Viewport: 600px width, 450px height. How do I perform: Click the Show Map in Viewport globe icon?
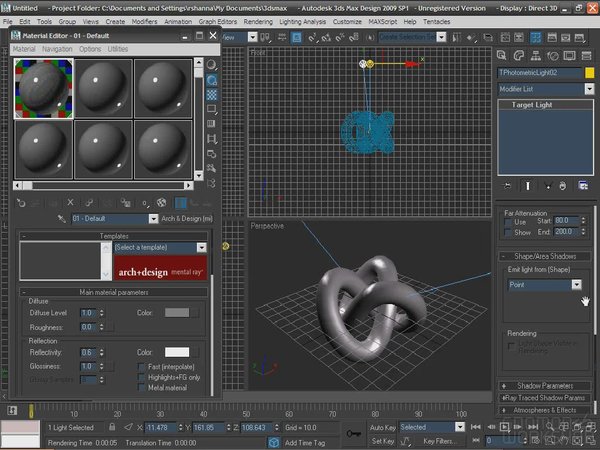pyautogui.click(x=161, y=202)
